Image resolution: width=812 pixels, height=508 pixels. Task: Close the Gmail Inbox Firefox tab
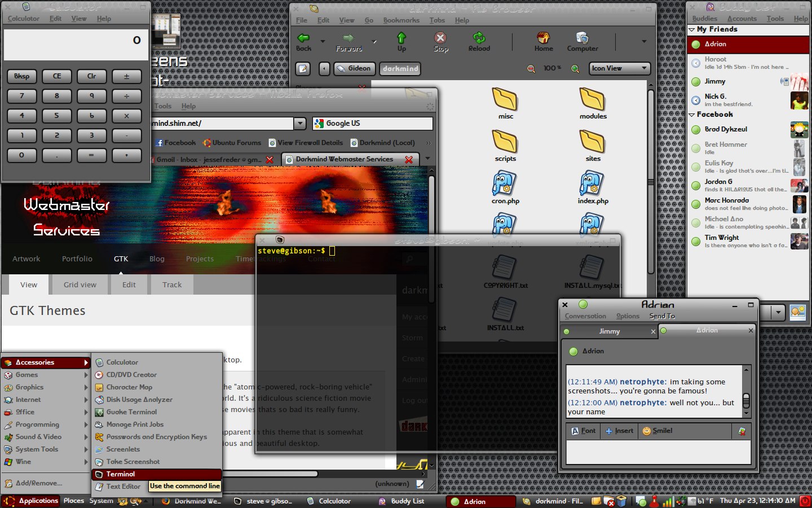(270, 160)
